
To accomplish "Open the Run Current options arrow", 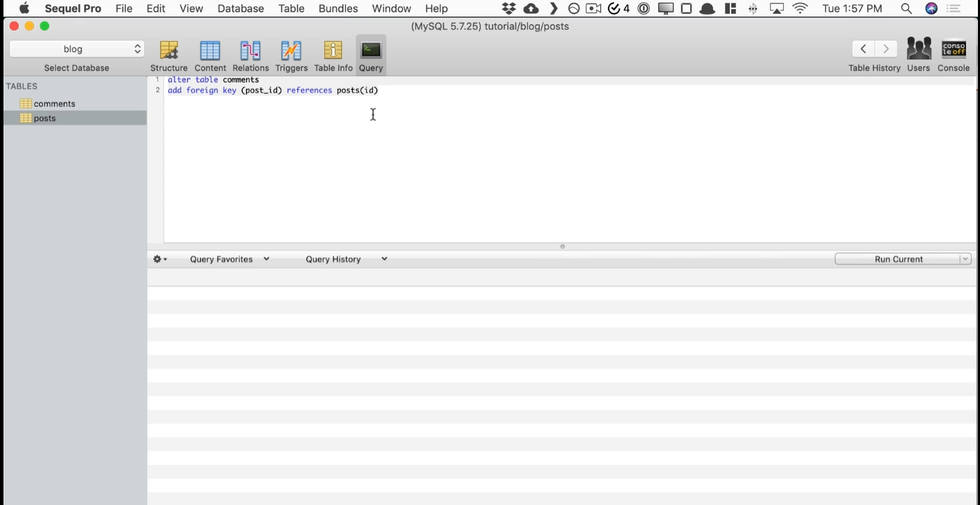I will [x=965, y=259].
